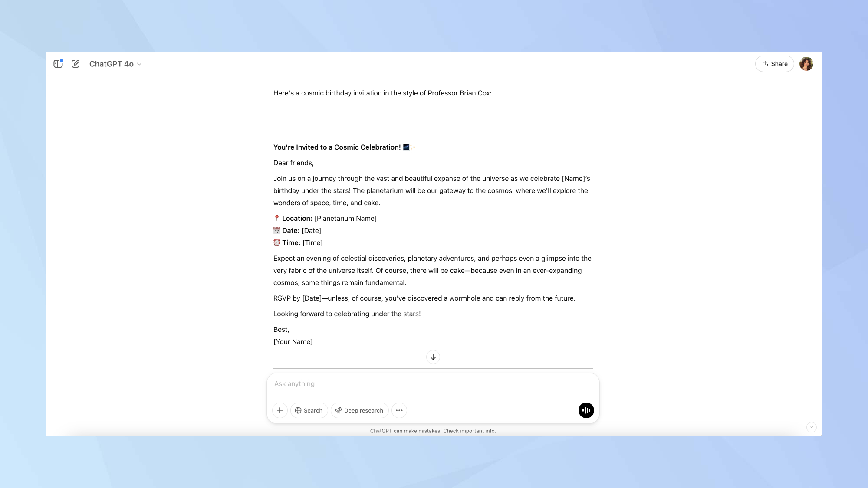Click the Share labeled button

[775, 64]
